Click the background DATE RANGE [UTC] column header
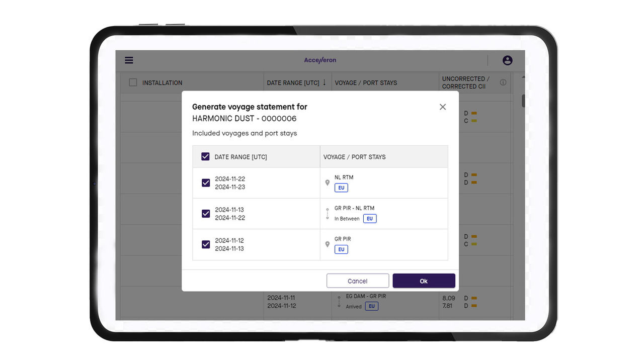Viewport: 644px width, 362px height. coord(293,82)
